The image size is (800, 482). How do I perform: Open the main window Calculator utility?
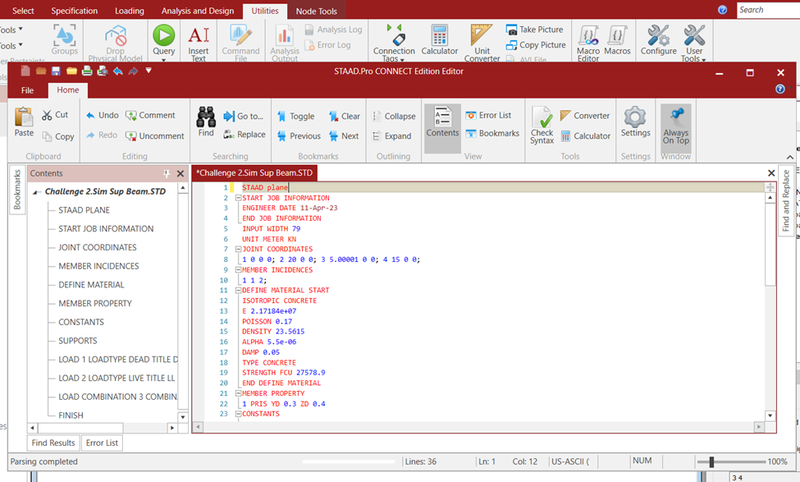(x=439, y=40)
